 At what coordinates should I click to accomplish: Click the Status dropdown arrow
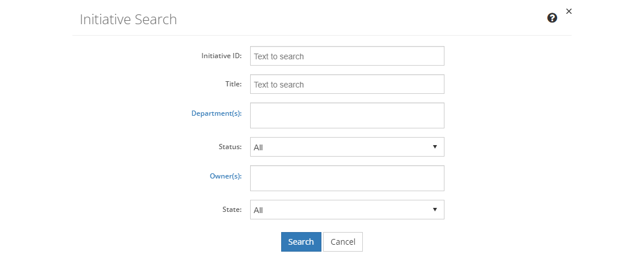[x=435, y=147]
